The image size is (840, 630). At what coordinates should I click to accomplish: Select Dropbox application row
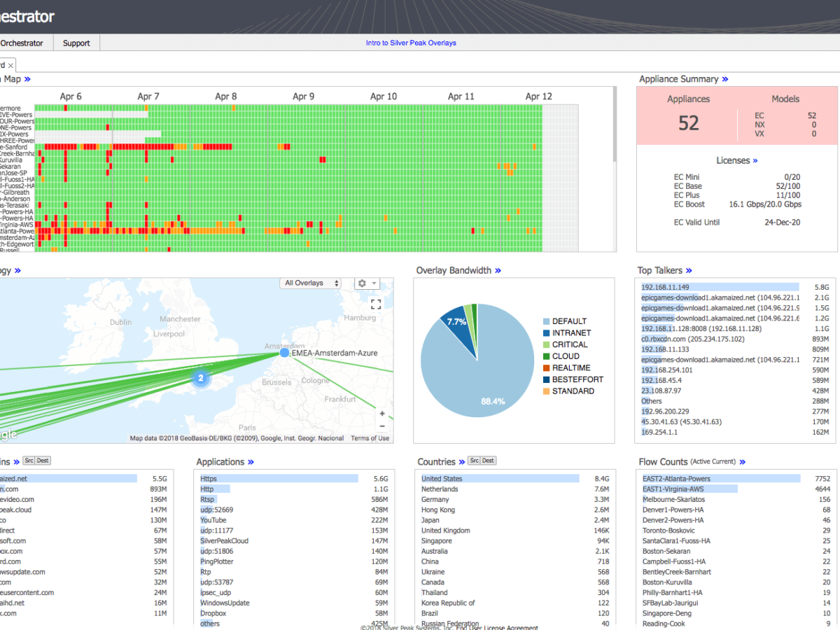294,613
